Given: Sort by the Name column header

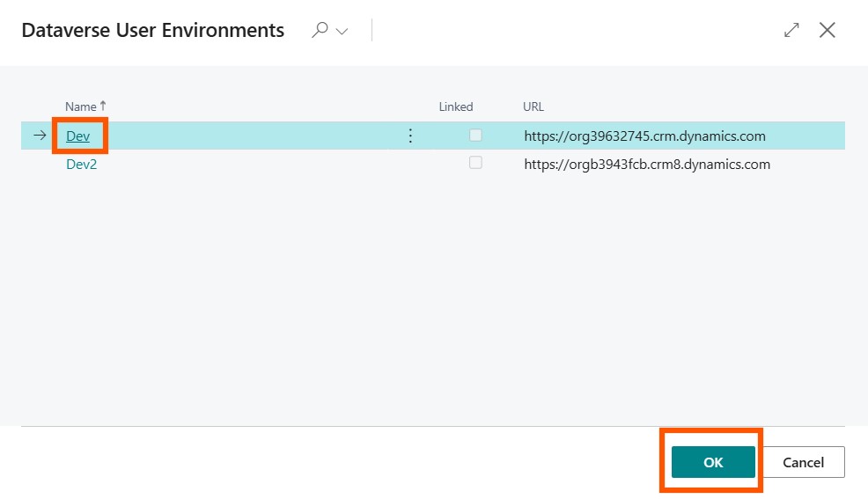Looking at the screenshot, I should [81, 106].
